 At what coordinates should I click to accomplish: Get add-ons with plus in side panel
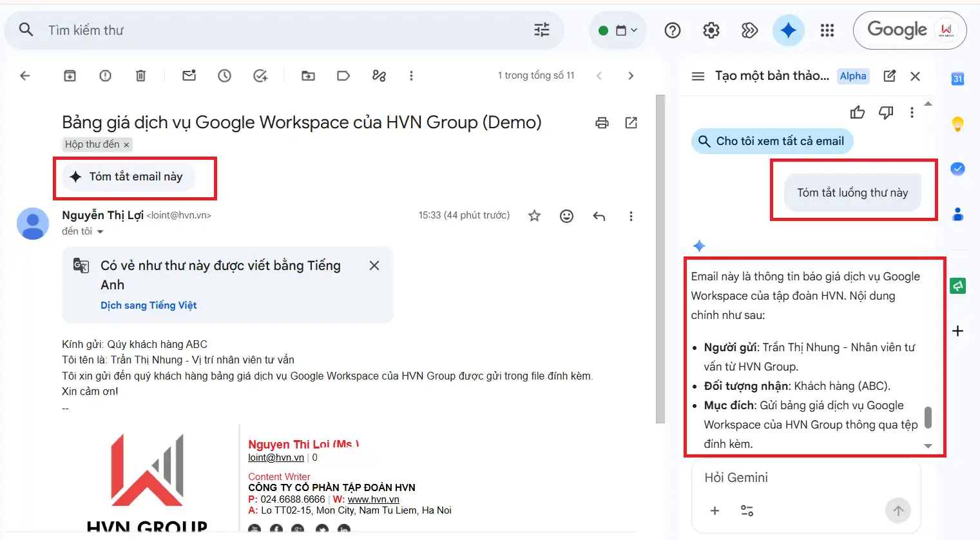(958, 331)
